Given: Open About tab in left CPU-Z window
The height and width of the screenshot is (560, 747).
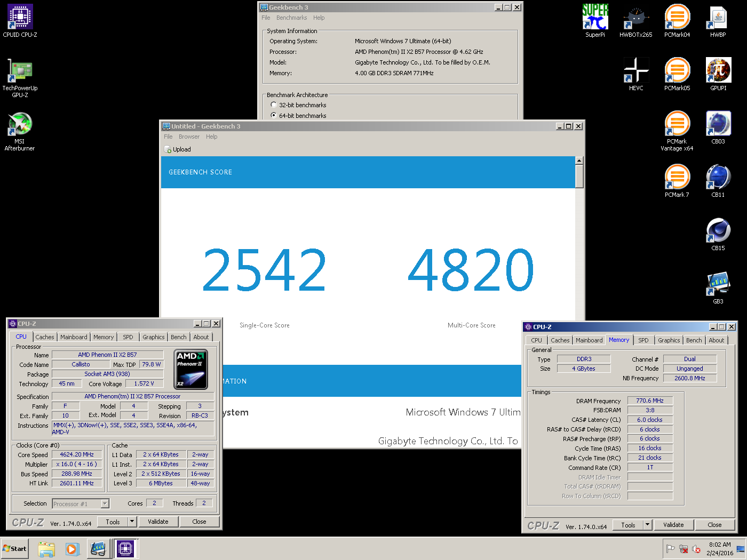Looking at the screenshot, I should [201, 337].
